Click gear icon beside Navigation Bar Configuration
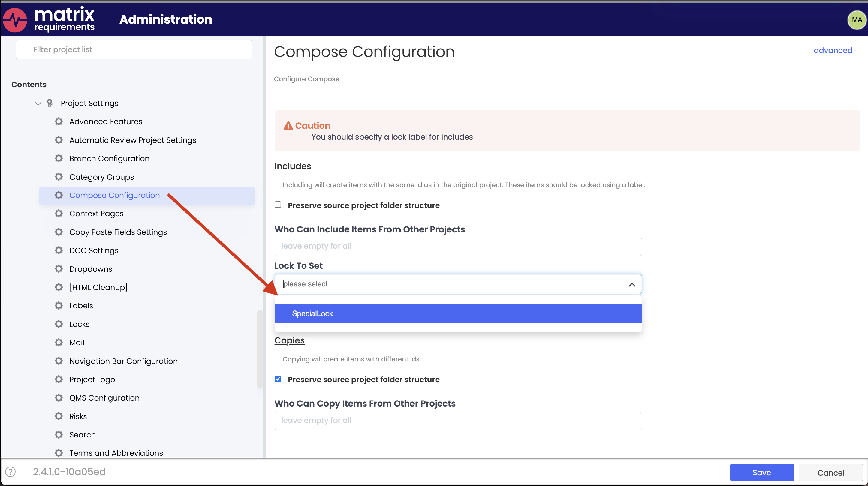The height and width of the screenshot is (486, 868). pos(59,361)
